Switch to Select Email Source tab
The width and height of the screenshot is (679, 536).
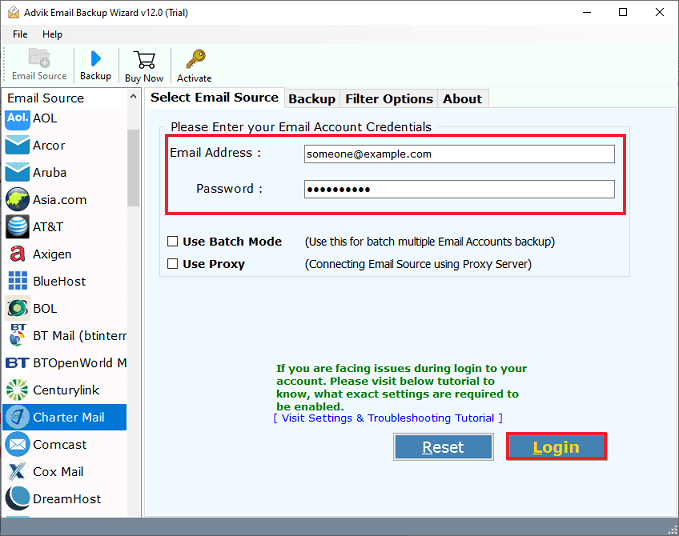[x=214, y=97]
